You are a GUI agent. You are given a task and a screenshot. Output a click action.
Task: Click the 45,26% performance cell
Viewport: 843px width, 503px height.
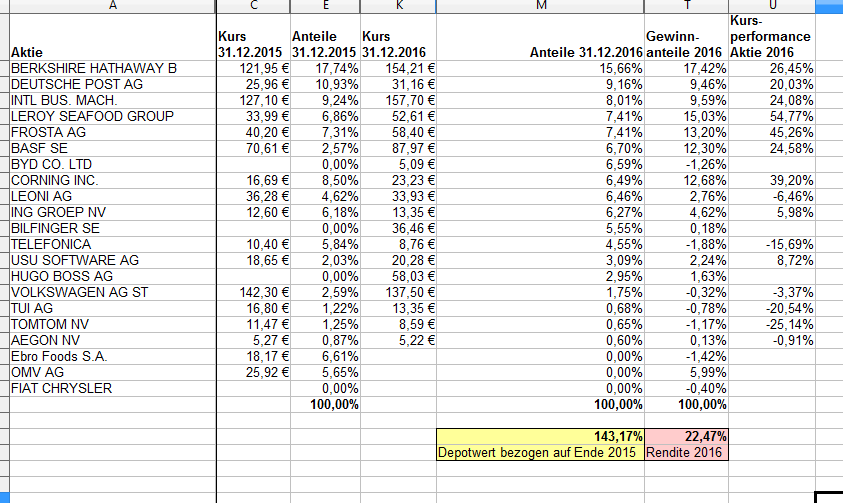tap(772, 132)
